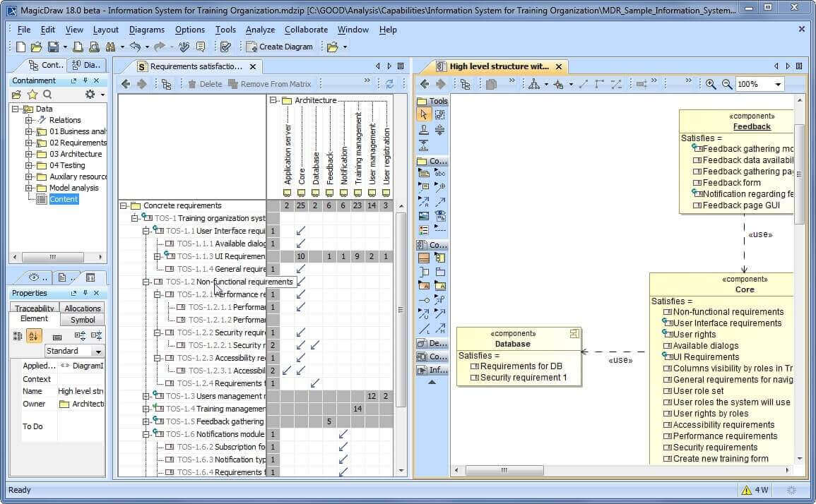816x504 pixels.
Task: Switch to the Allocations tab in Properties panel
Action: 83,308
